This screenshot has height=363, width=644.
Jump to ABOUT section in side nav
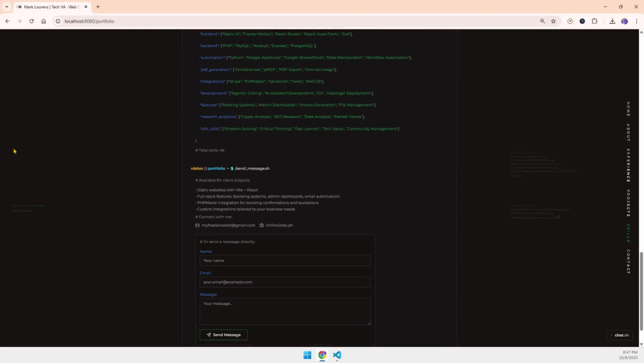(628, 133)
